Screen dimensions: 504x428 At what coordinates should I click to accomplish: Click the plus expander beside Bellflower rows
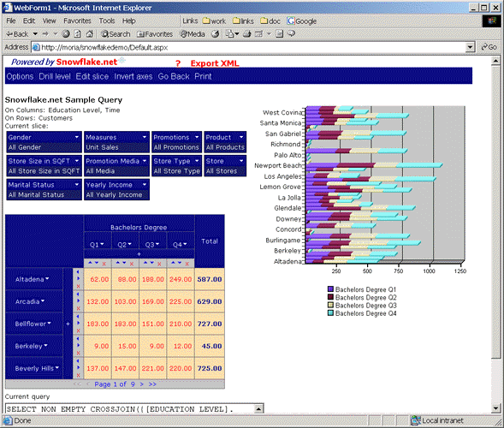tap(68, 324)
